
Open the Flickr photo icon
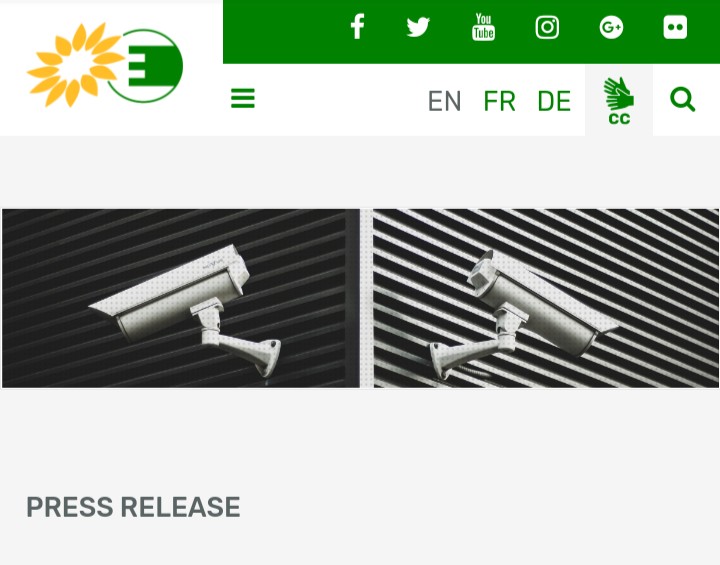[675, 27]
